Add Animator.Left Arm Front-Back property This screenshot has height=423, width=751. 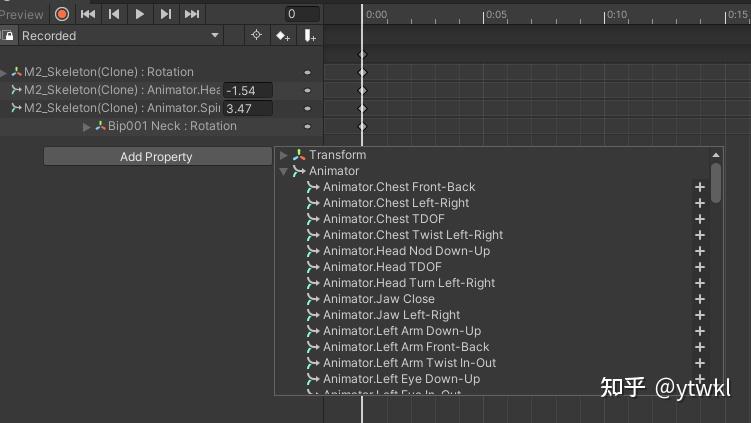(x=700, y=347)
